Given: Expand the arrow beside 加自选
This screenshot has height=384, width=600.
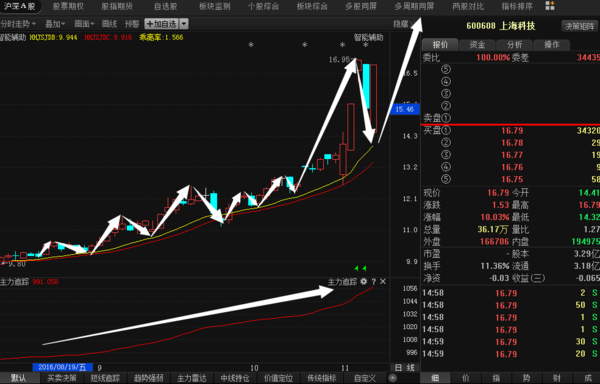Looking at the screenshot, I should click(184, 24).
